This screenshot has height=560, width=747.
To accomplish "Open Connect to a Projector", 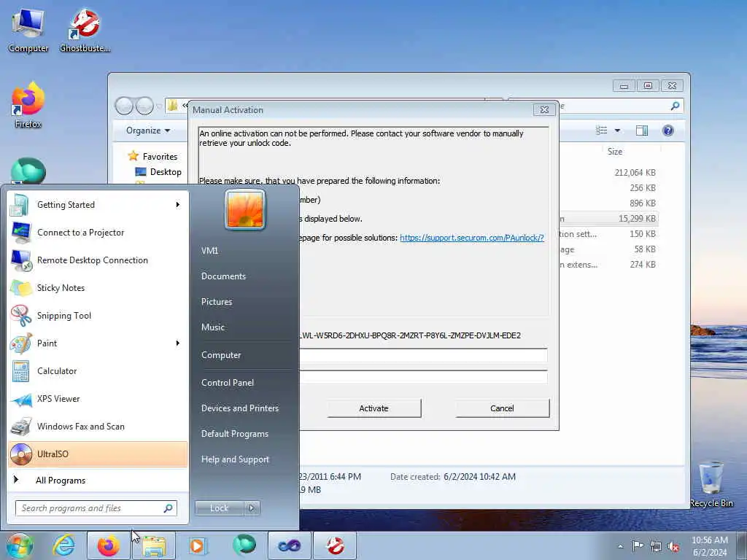I will [98, 233].
